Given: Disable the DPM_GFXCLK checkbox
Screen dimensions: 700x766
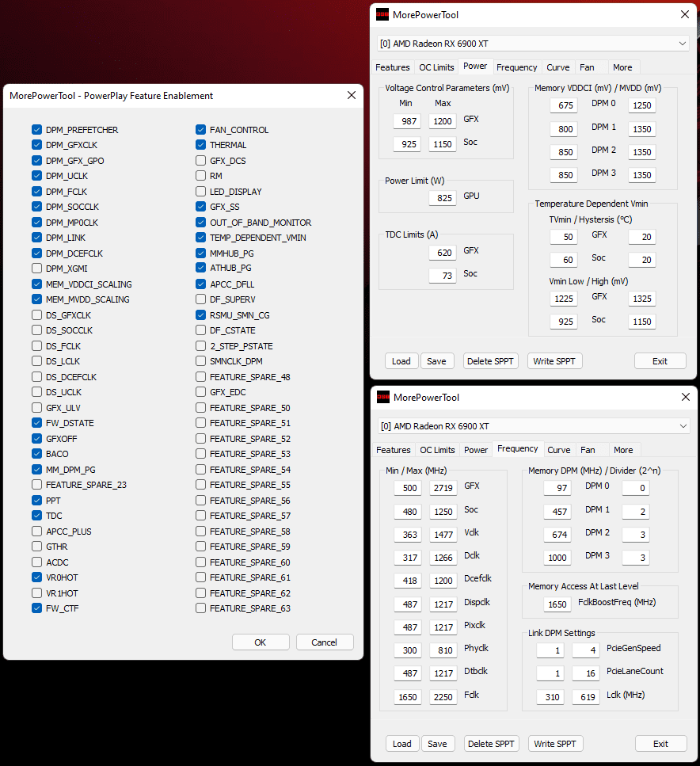Looking at the screenshot, I should click(x=36, y=145).
